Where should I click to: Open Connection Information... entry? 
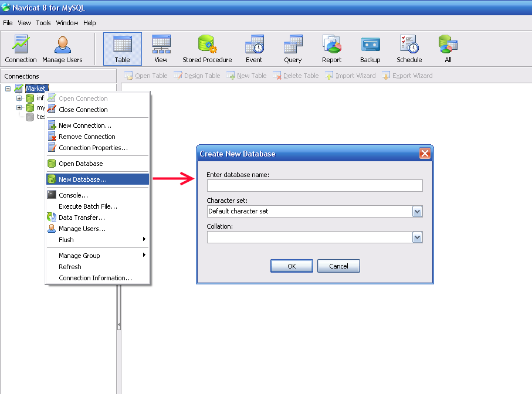tap(98, 278)
